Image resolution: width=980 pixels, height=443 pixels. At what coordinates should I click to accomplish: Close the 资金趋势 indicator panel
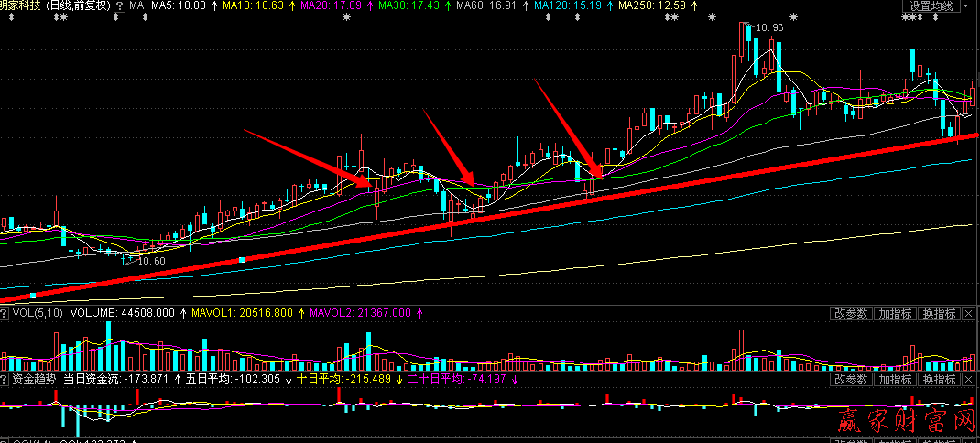969,379
